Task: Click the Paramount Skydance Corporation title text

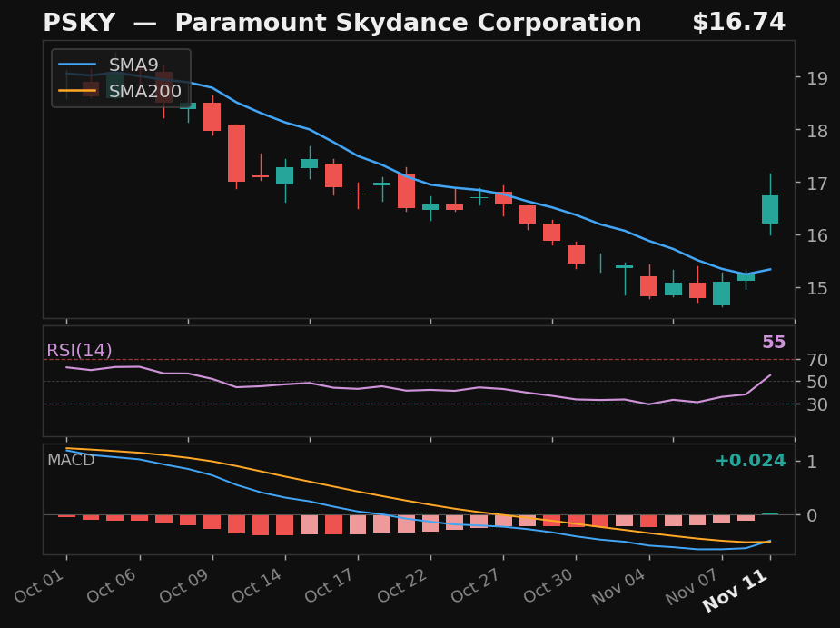Action: (409, 24)
